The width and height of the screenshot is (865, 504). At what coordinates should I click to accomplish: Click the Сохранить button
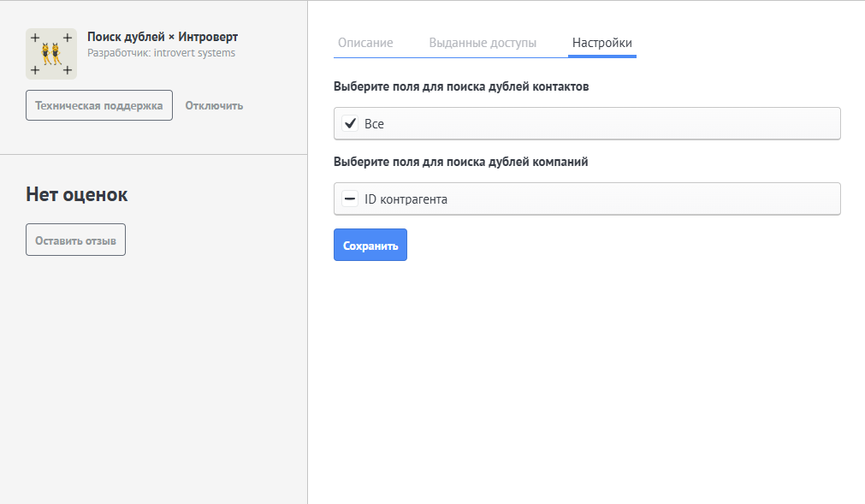370,245
